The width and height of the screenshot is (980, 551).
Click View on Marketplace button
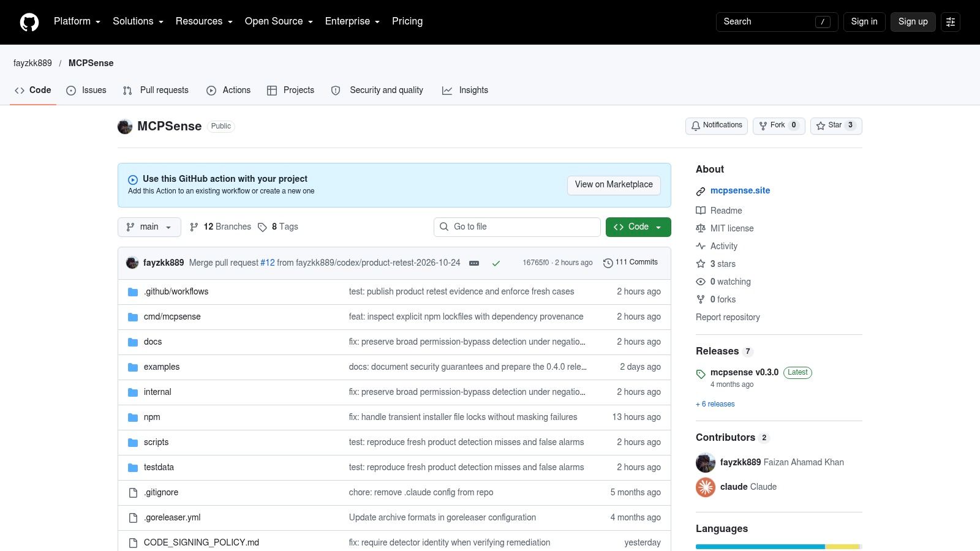click(614, 185)
